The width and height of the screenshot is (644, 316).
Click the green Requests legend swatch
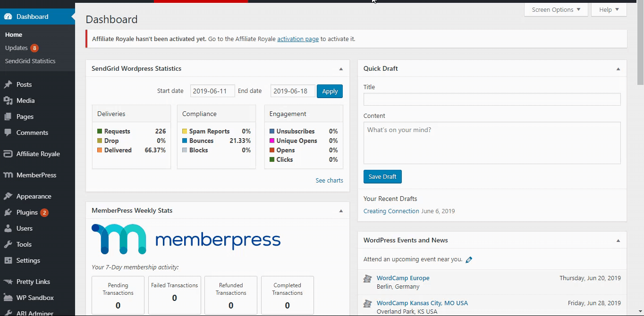[x=100, y=131]
